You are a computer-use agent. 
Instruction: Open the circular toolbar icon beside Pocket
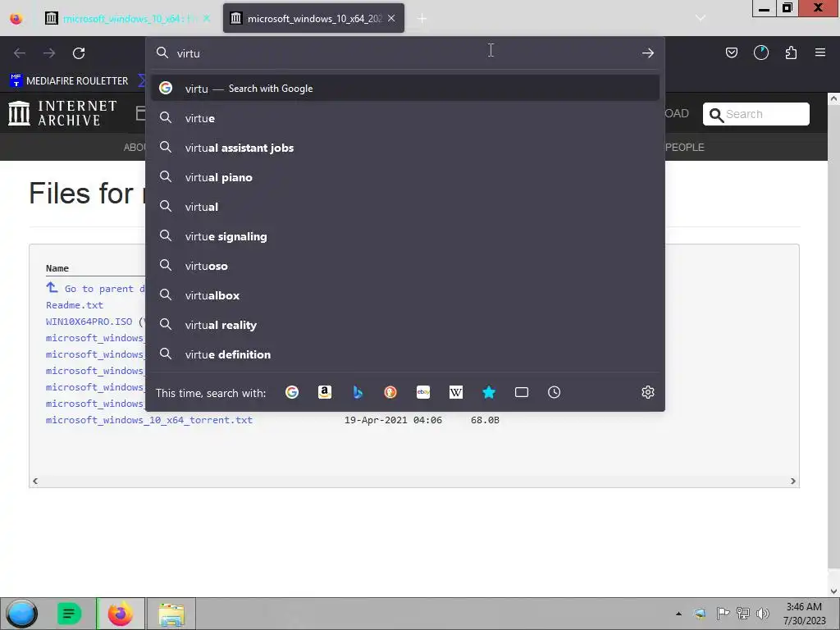pyautogui.click(x=760, y=52)
